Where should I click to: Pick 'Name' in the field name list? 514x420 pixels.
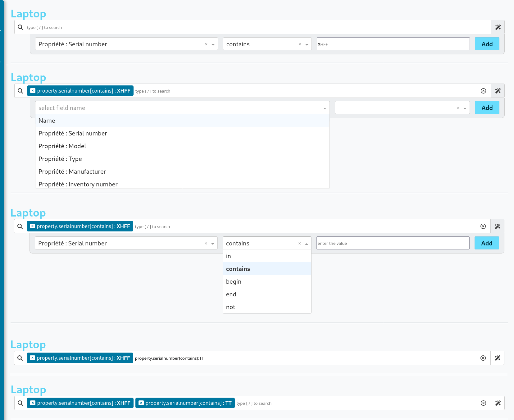pos(47,121)
